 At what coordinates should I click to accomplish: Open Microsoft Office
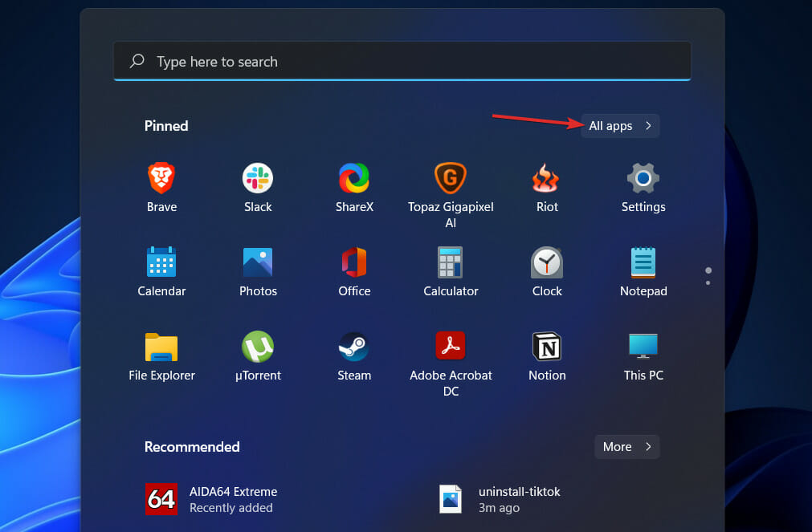pos(354,272)
